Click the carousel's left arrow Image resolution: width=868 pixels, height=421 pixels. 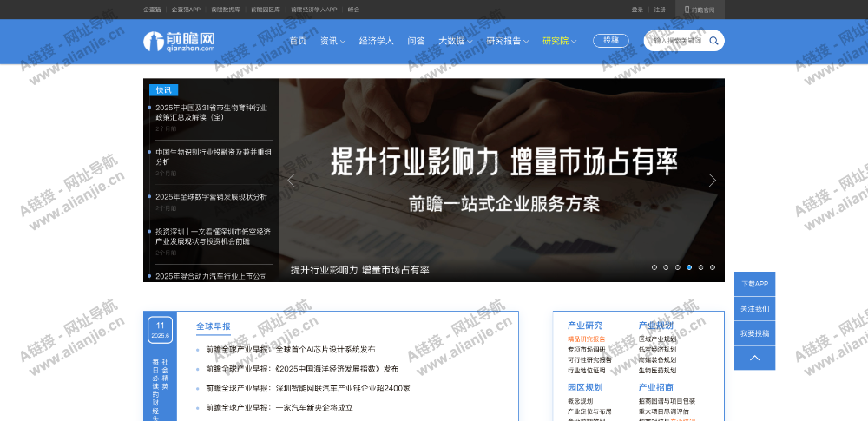coord(292,181)
